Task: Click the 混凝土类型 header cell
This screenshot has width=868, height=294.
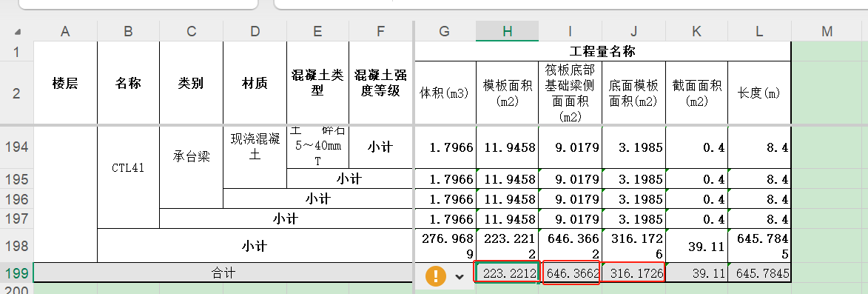Action: click(317, 83)
